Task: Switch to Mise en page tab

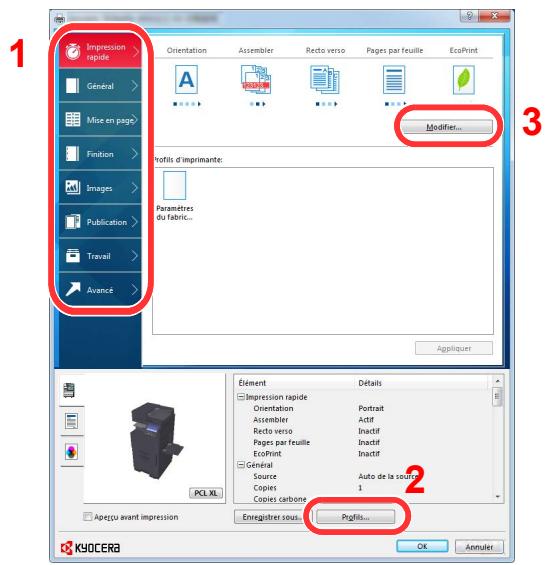Action: pyautogui.click(x=100, y=120)
